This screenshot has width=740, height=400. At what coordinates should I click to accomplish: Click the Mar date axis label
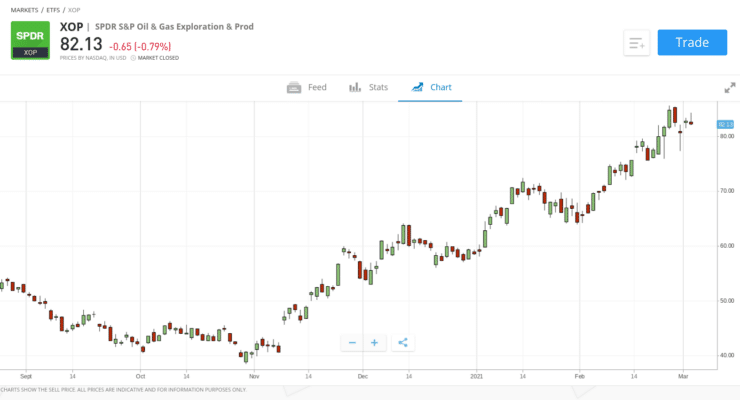tap(683, 376)
